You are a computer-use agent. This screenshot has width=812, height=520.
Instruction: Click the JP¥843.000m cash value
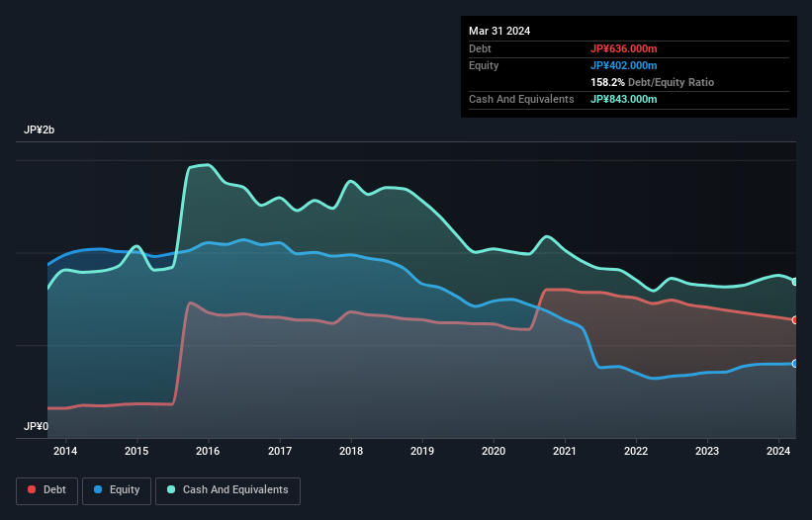pos(623,99)
